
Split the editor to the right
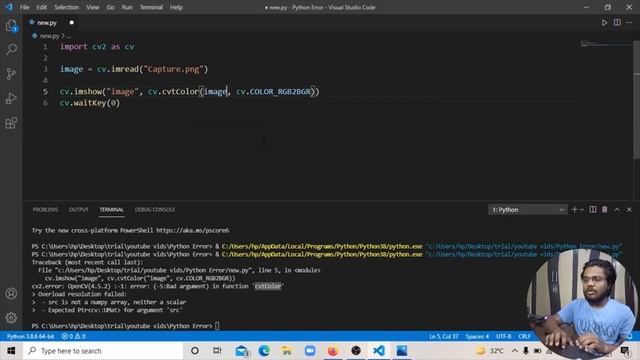617,23
